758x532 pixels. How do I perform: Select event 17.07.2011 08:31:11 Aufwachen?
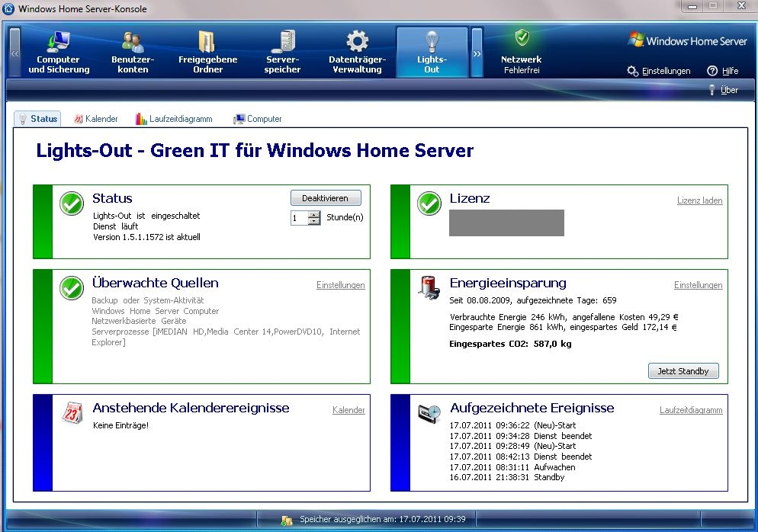[512, 467]
